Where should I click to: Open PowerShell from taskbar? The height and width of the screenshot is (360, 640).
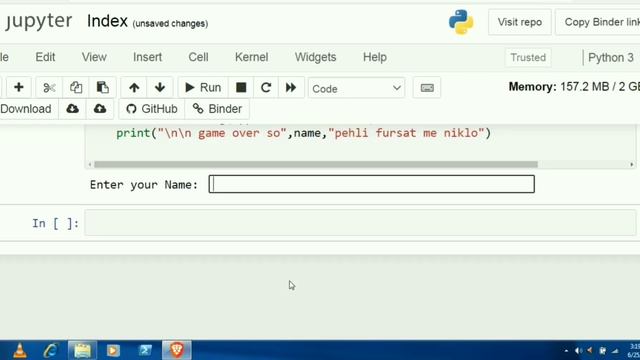point(145,350)
